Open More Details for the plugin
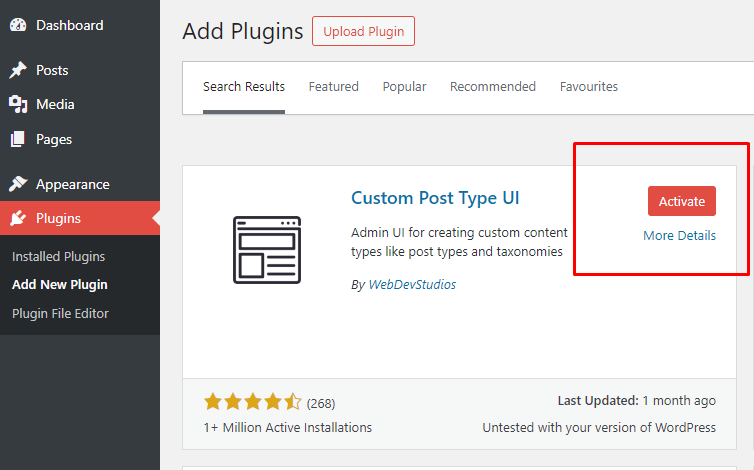Screen dimensions: 754x470 coord(679,236)
